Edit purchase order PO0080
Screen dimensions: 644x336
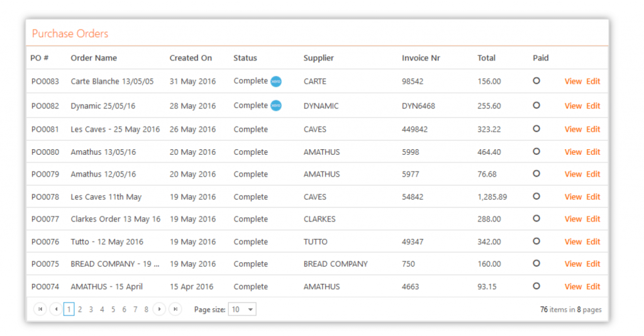pos(593,152)
